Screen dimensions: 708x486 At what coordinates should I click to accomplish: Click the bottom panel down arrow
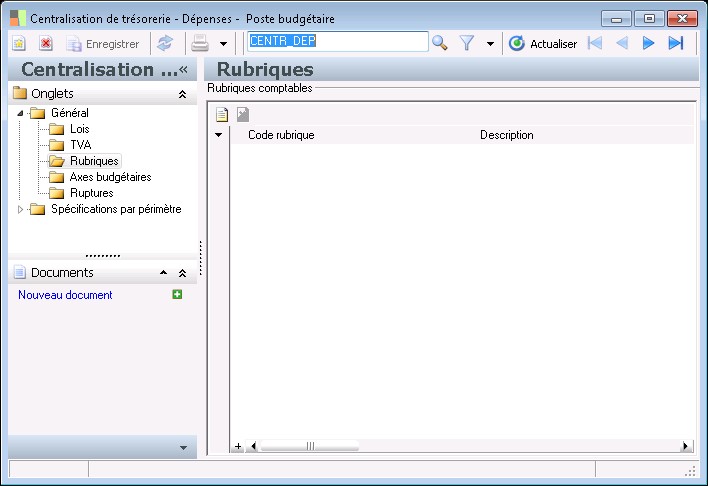click(x=183, y=448)
